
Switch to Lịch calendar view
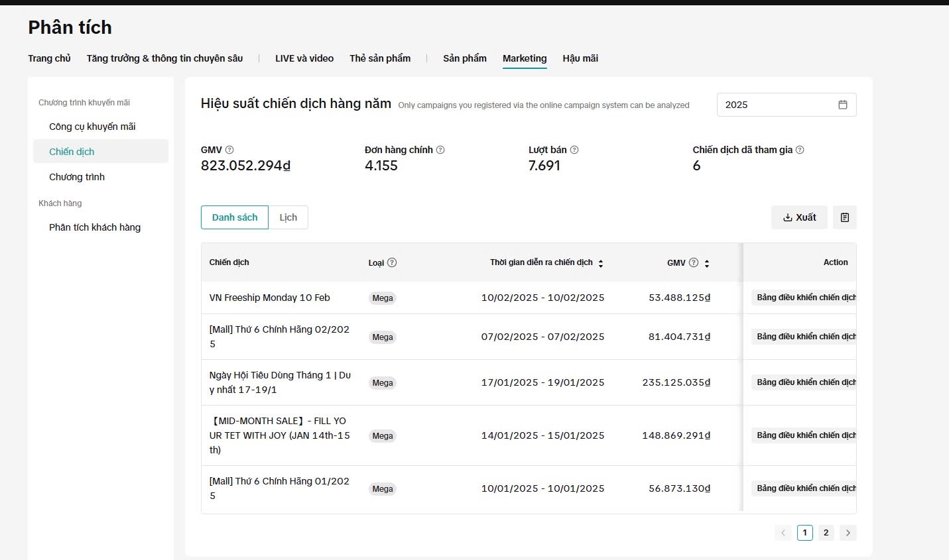click(x=288, y=217)
